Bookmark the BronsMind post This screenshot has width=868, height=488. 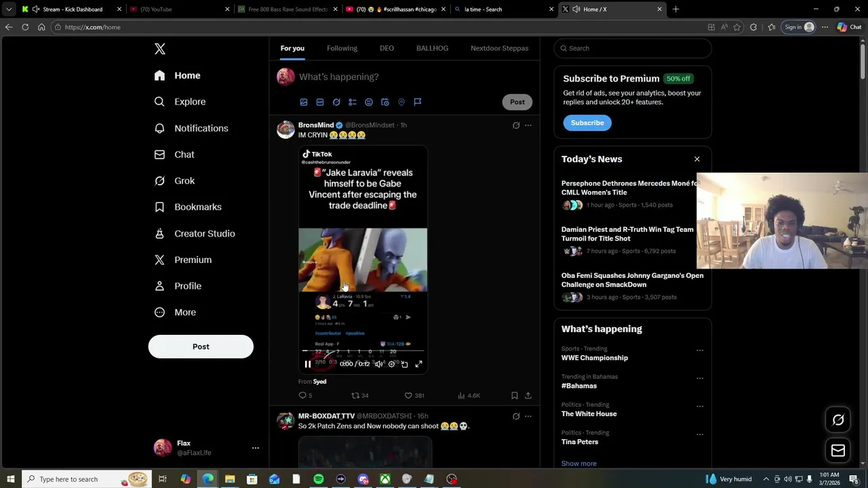click(515, 395)
